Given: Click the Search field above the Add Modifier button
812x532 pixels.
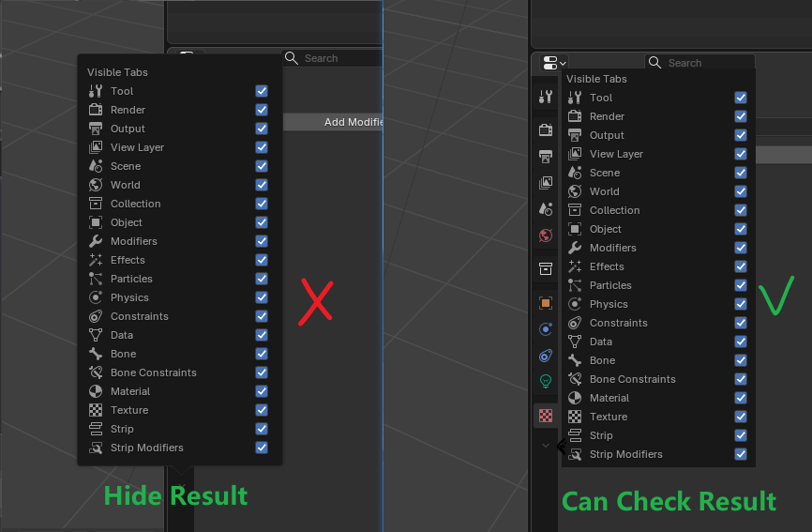Looking at the screenshot, I should [332, 58].
